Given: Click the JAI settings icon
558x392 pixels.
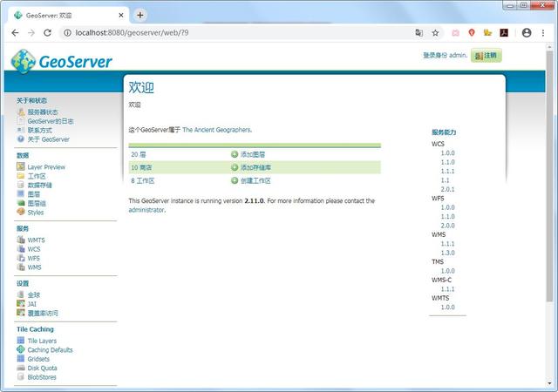Looking at the screenshot, I should point(21,303).
